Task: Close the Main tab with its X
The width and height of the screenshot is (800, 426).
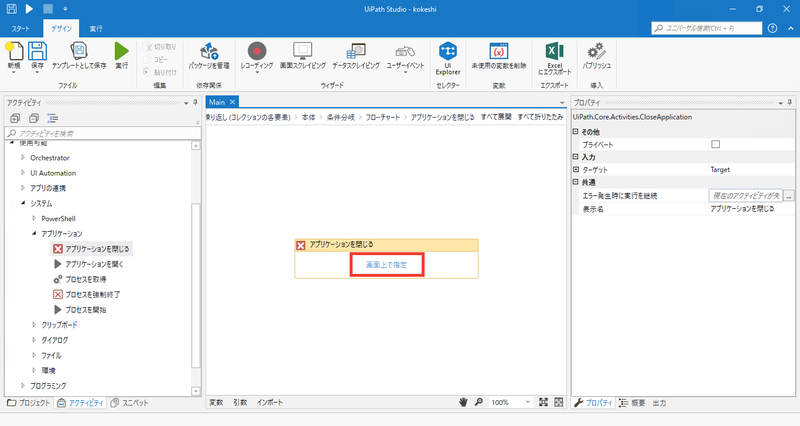Action: click(232, 102)
